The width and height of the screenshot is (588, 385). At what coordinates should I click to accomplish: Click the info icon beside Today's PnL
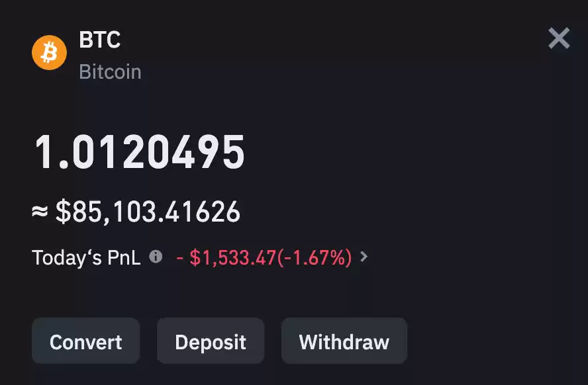point(156,257)
